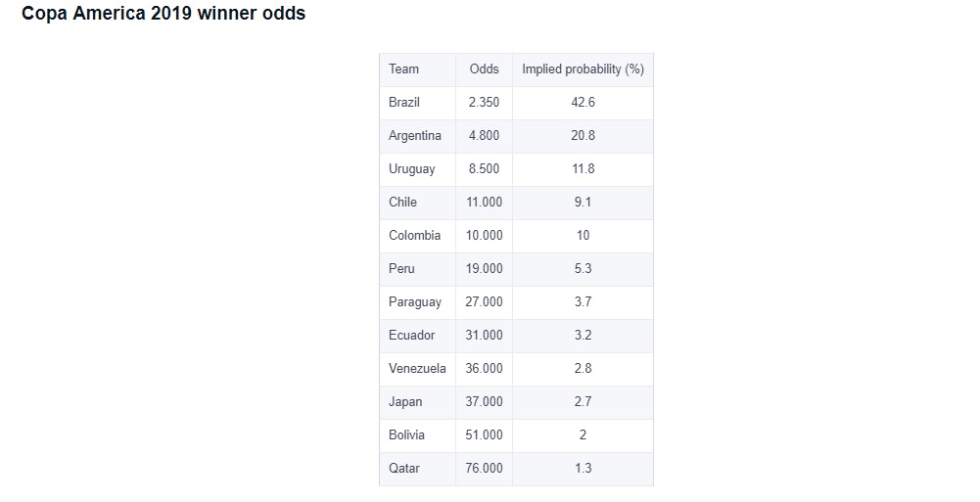Screen dimensions: 980x502
Task: Click Colombia's implied probability 10
Action: (x=583, y=236)
